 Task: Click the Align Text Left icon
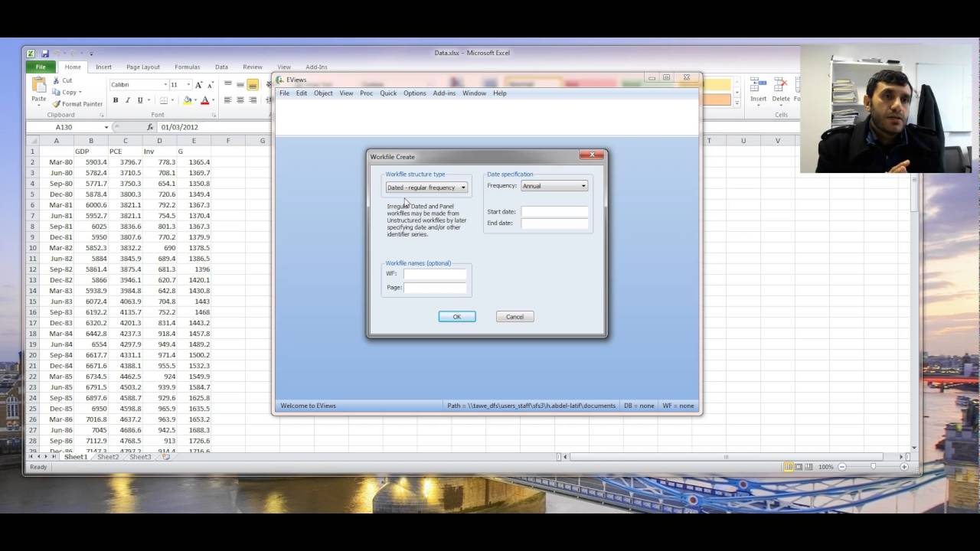pos(228,100)
